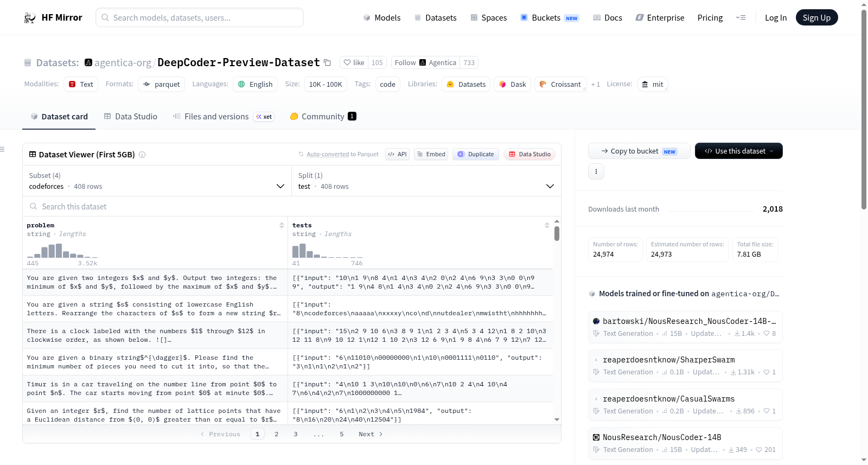
Task: Open the Datasets navigation item
Action: click(435, 18)
